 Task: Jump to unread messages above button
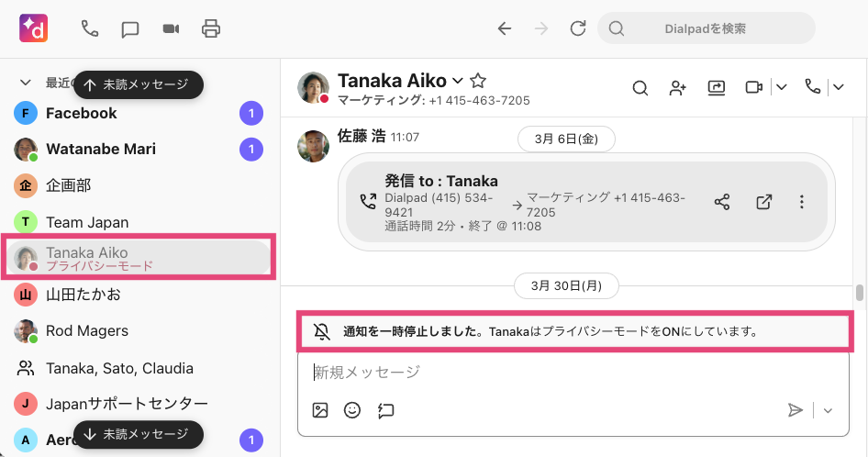coord(138,84)
